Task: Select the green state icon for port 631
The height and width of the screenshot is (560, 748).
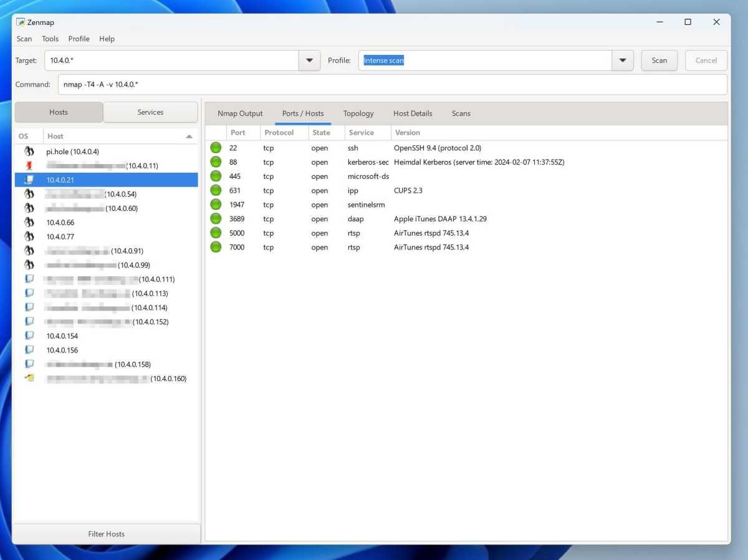Action: 216,190
